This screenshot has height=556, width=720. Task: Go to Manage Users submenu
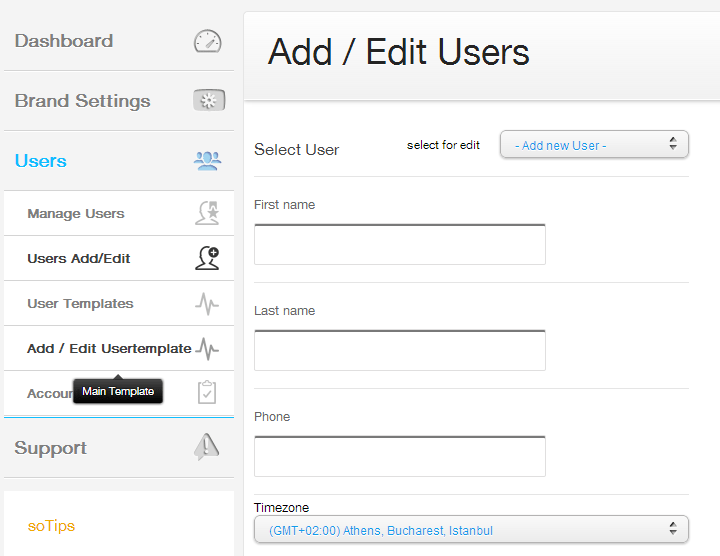[119, 213]
